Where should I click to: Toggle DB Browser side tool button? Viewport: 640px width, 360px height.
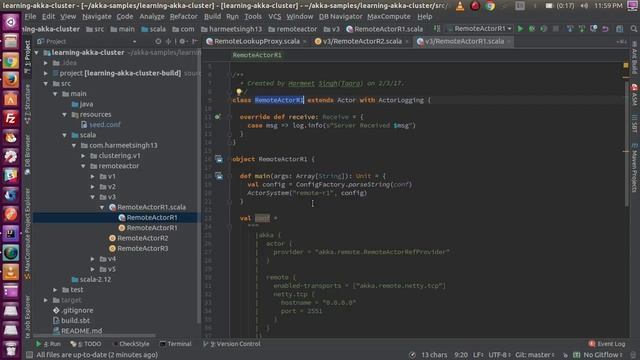point(27,154)
